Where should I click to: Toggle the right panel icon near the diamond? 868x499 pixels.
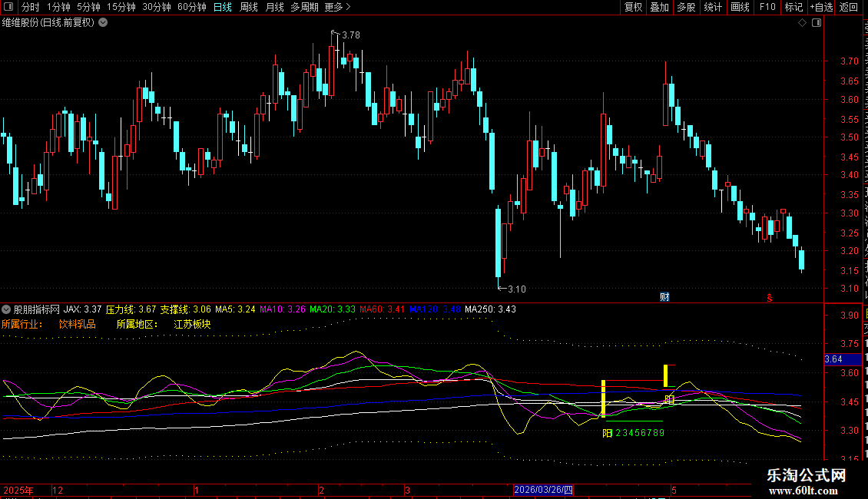[817, 23]
